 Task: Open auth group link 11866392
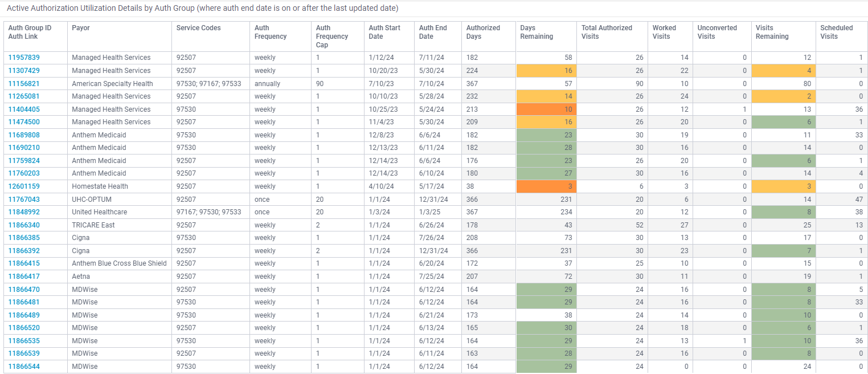pos(24,251)
